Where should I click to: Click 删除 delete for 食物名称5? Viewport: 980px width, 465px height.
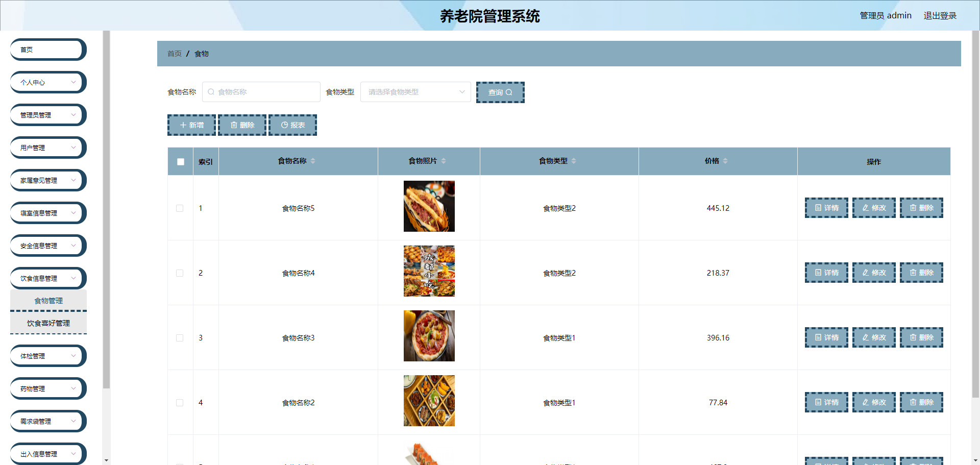coord(921,208)
